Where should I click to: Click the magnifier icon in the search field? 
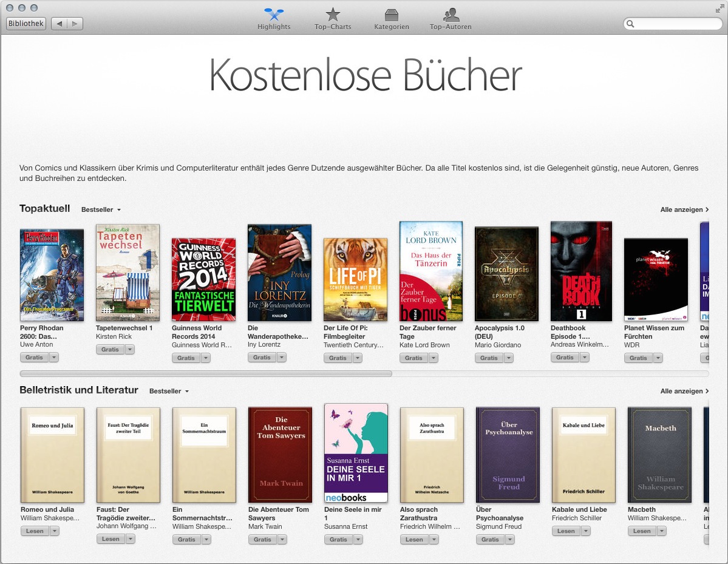pos(631,24)
